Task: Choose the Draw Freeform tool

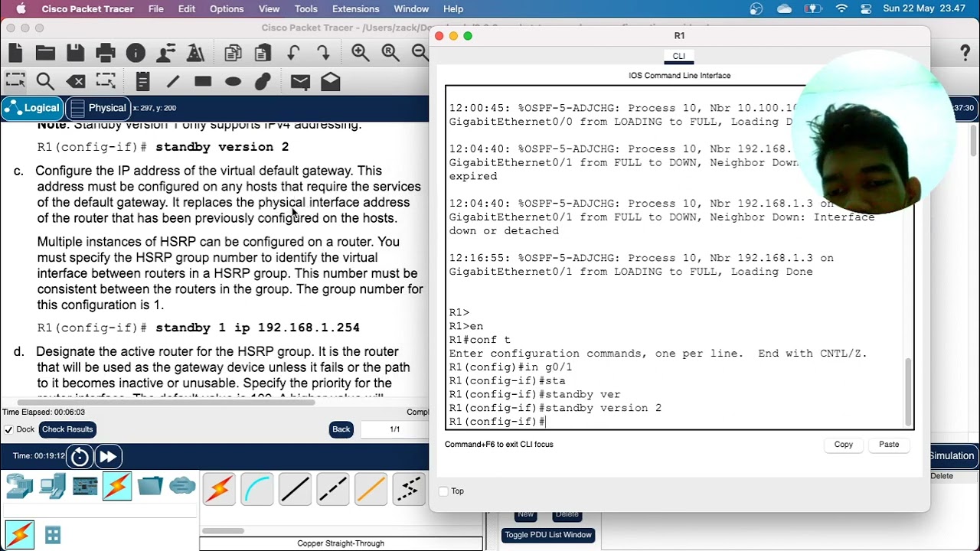Action: (x=263, y=81)
